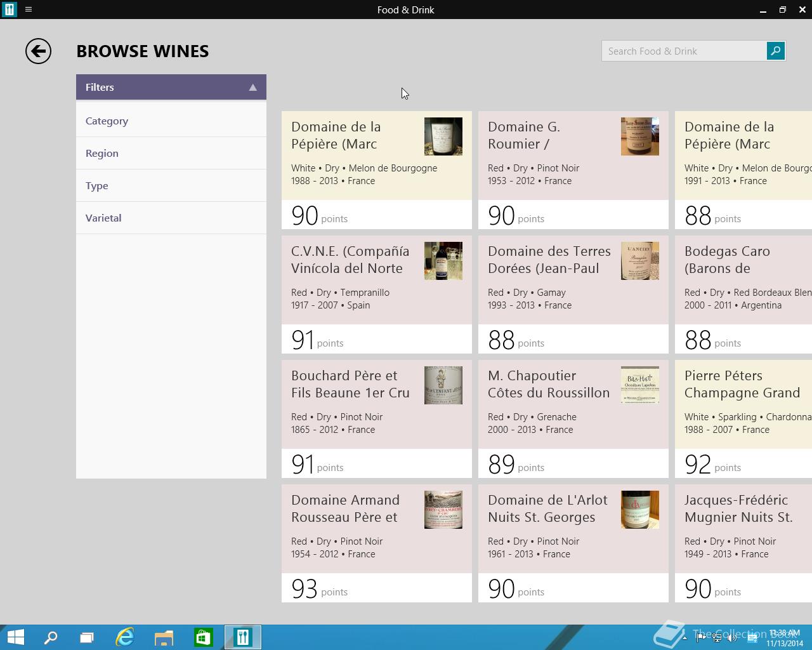The height and width of the screenshot is (650, 812).
Task: Select the Domaine G. Roumier wine title
Action: tap(524, 135)
